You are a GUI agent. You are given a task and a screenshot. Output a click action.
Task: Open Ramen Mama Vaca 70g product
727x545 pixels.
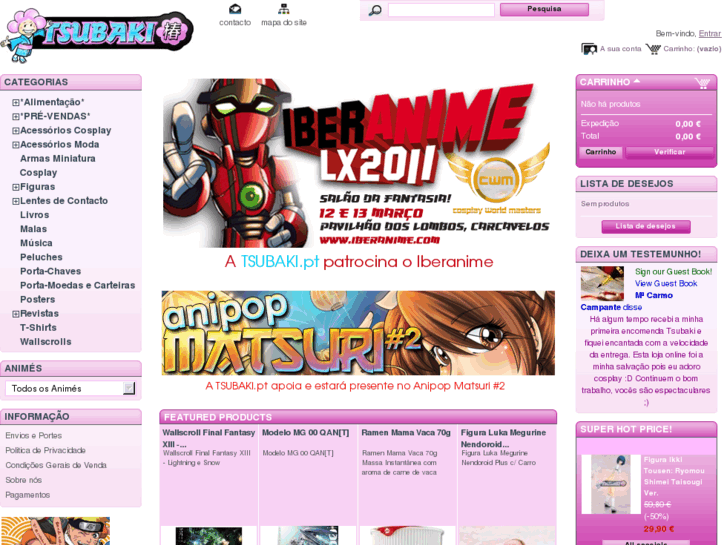click(x=406, y=433)
